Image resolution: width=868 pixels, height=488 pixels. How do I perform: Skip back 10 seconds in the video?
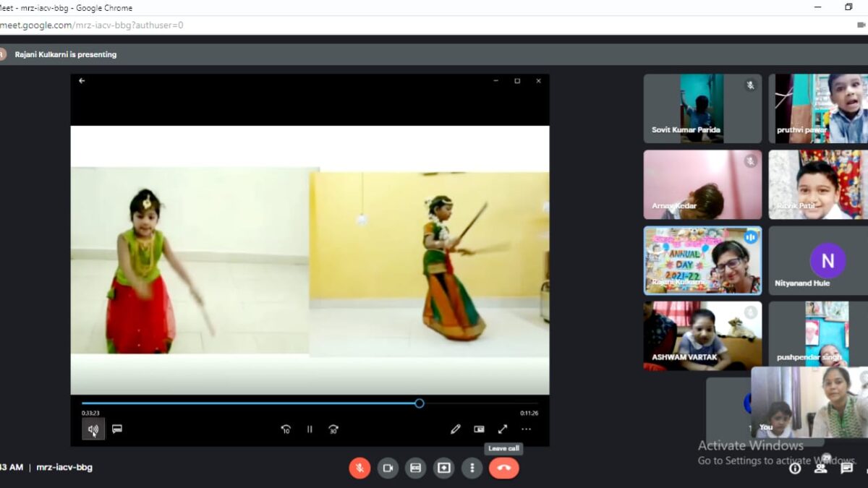[286, 429]
